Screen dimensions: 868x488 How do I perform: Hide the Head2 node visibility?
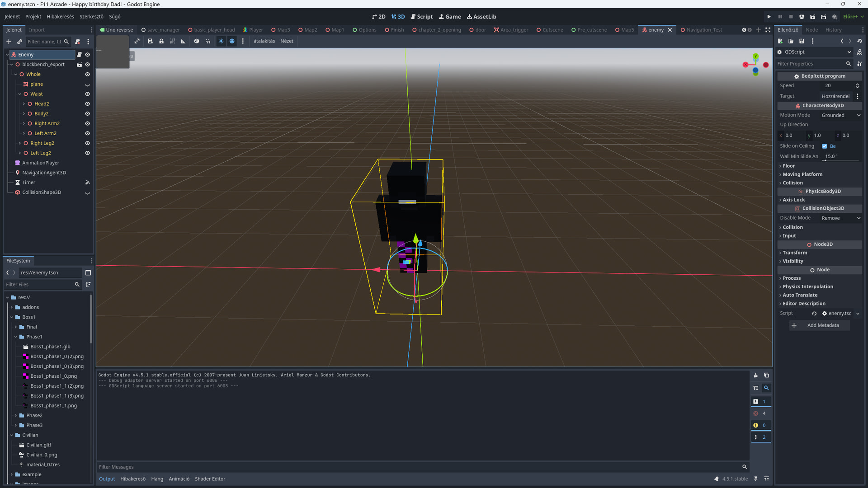(87, 104)
